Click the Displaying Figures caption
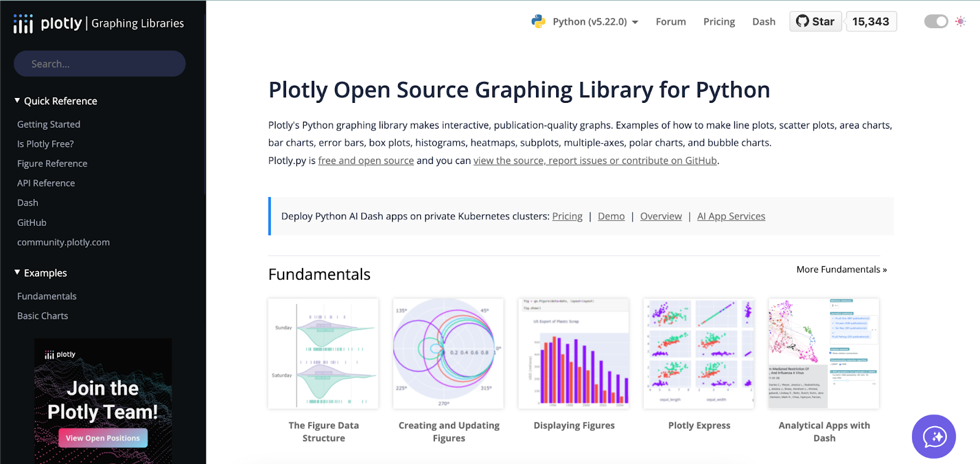980x464 pixels. (x=574, y=425)
